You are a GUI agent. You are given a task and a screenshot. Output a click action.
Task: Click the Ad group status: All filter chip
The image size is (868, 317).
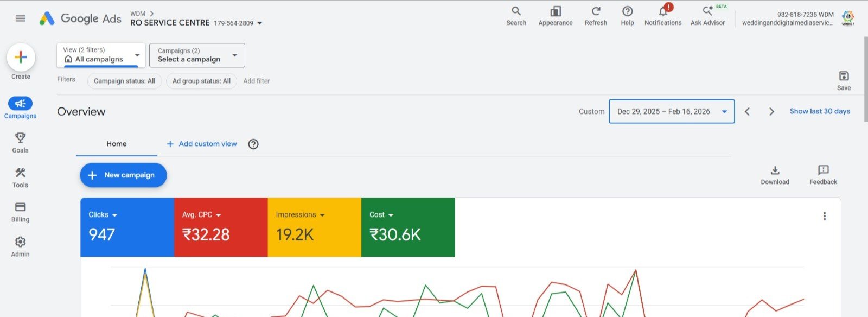(x=201, y=81)
